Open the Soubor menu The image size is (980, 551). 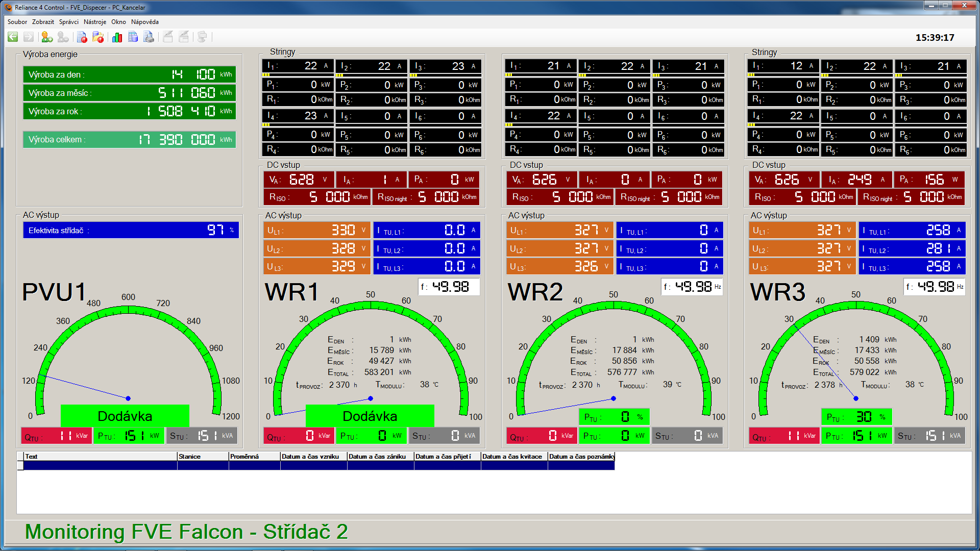coord(17,22)
